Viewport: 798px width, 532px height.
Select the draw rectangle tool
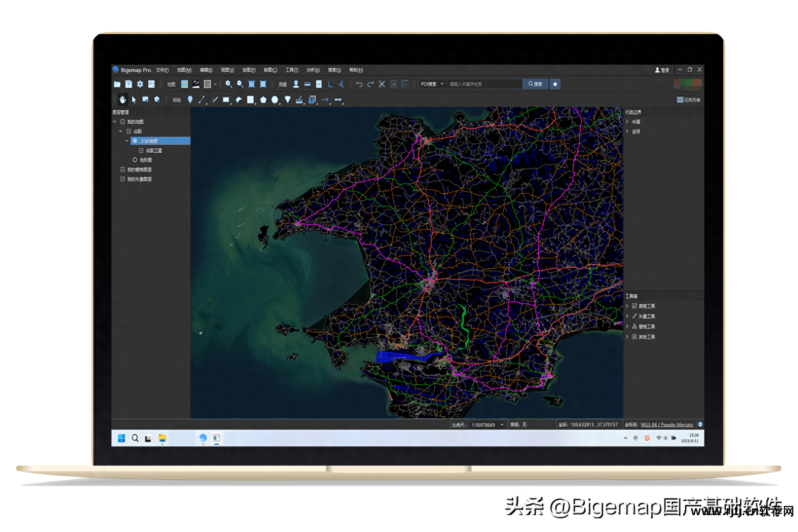226,100
